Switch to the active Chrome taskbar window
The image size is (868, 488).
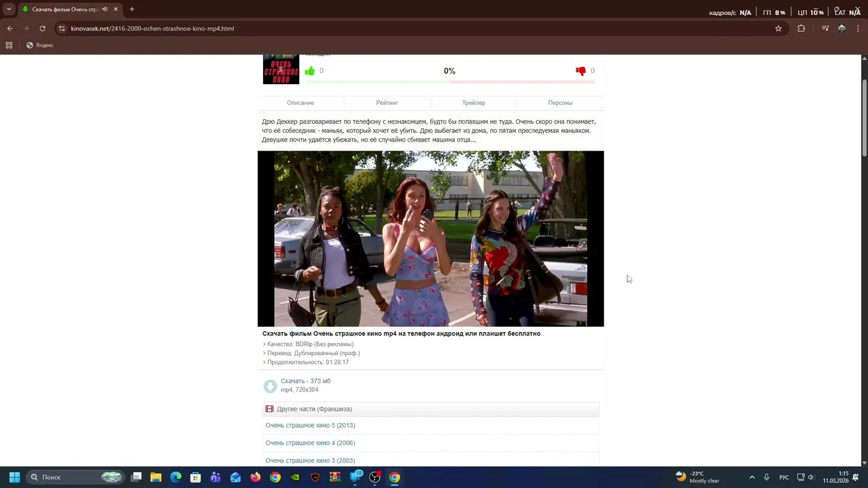395,477
